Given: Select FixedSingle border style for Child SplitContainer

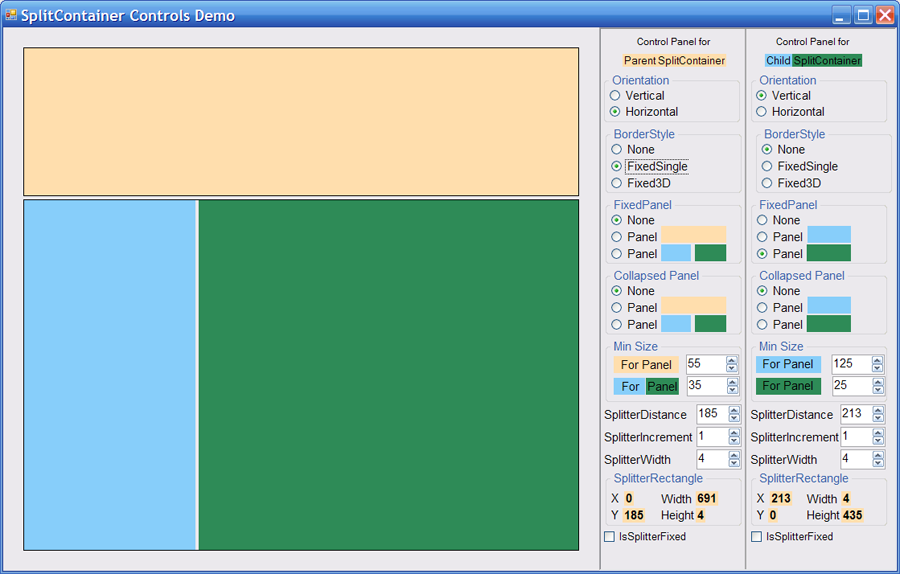Looking at the screenshot, I should [767, 167].
